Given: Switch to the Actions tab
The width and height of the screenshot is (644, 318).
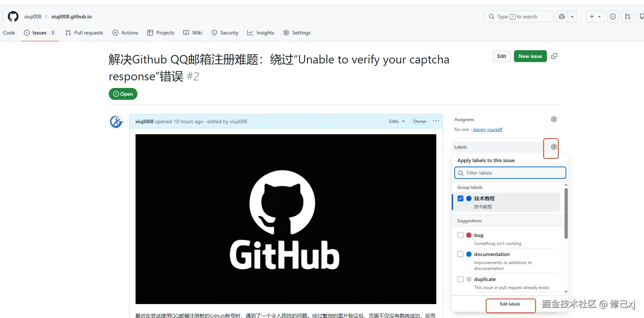Looking at the screenshot, I should point(125,33).
